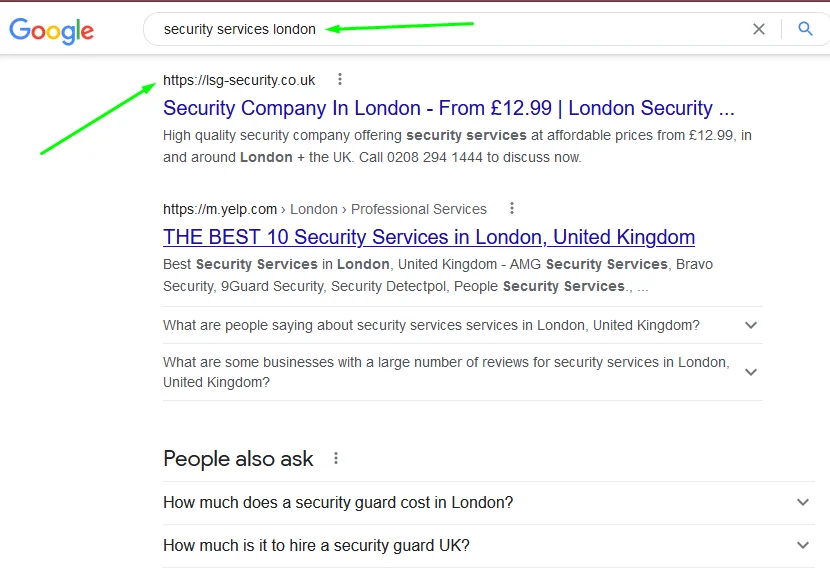Expand 'What are people saying' question
Screen dimensions: 830x569
coord(462,325)
